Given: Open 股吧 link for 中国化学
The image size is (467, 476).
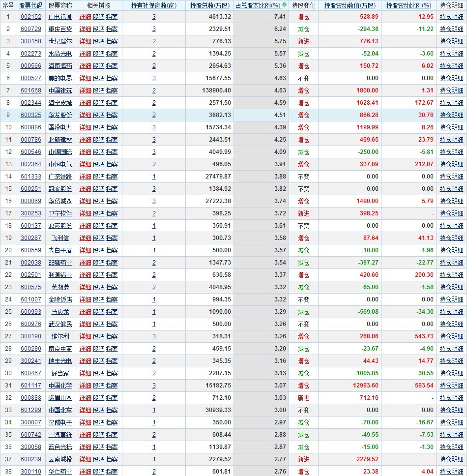Looking at the screenshot, I should tap(99, 386).
